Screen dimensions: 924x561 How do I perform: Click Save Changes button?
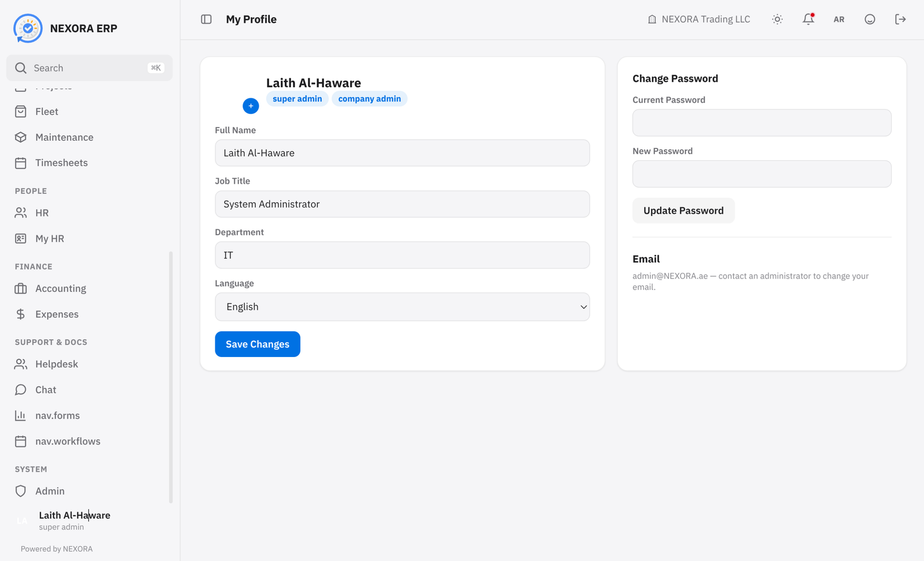(x=258, y=344)
